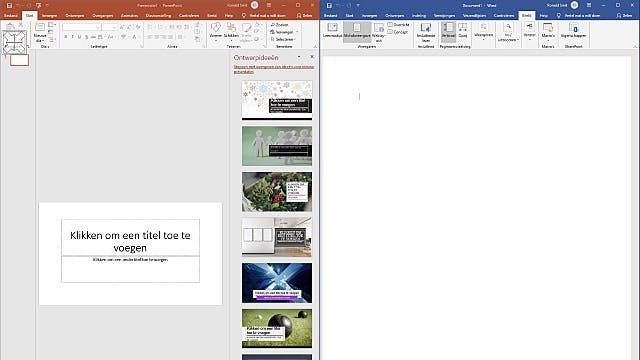Open the Diavoorstelling tab in PowerPoint
The height and width of the screenshot is (360, 640).
[x=158, y=16]
